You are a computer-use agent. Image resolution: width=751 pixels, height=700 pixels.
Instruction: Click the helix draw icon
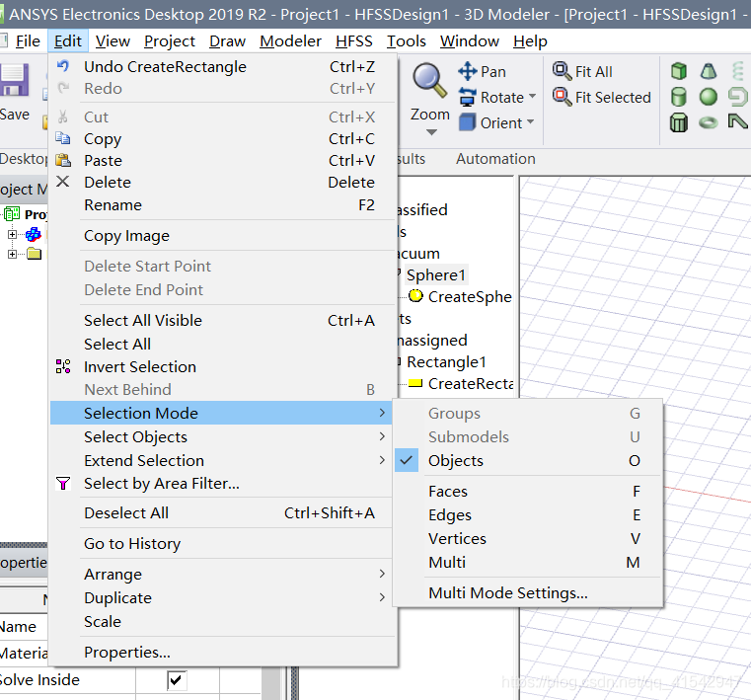click(738, 71)
